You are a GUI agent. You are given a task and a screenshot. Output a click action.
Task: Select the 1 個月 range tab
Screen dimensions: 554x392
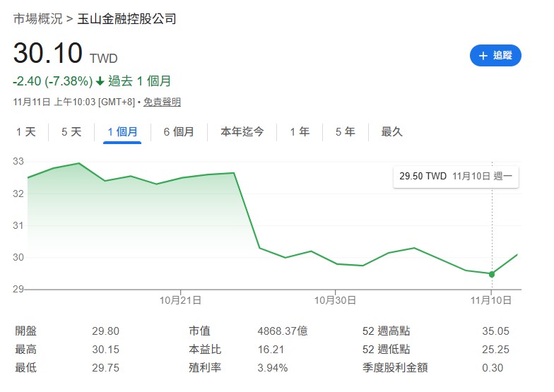122,131
